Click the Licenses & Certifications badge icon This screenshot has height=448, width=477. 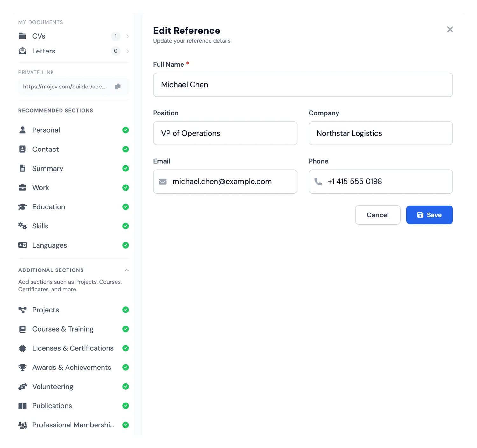pos(23,348)
